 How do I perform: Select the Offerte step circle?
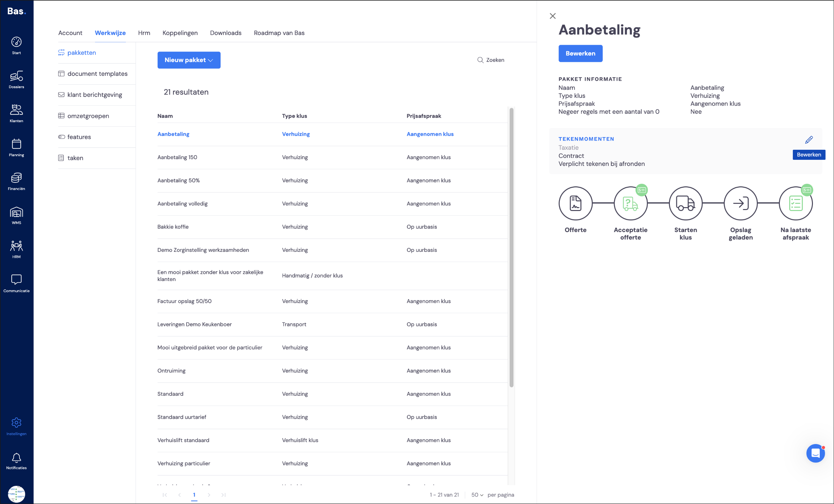pos(575,203)
